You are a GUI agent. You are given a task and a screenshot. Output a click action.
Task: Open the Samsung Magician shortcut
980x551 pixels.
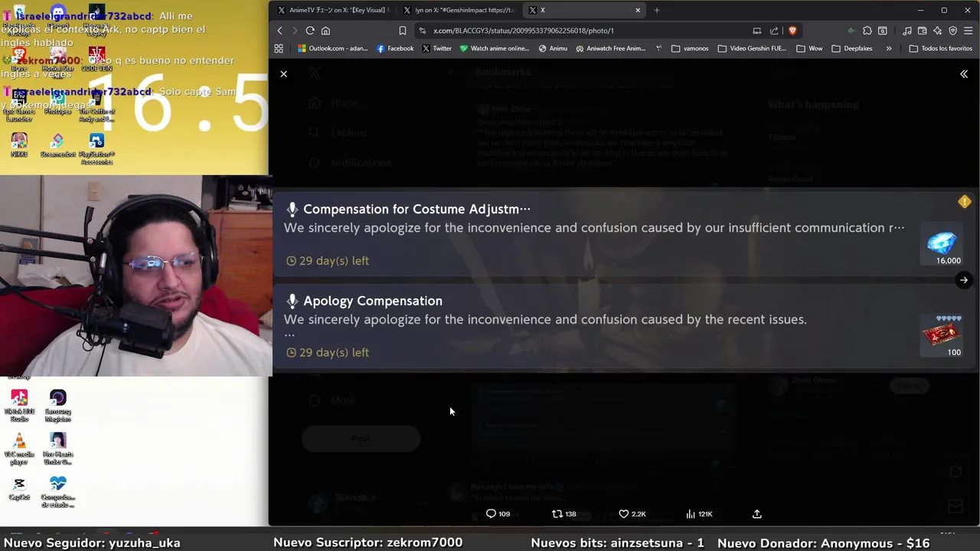click(57, 406)
